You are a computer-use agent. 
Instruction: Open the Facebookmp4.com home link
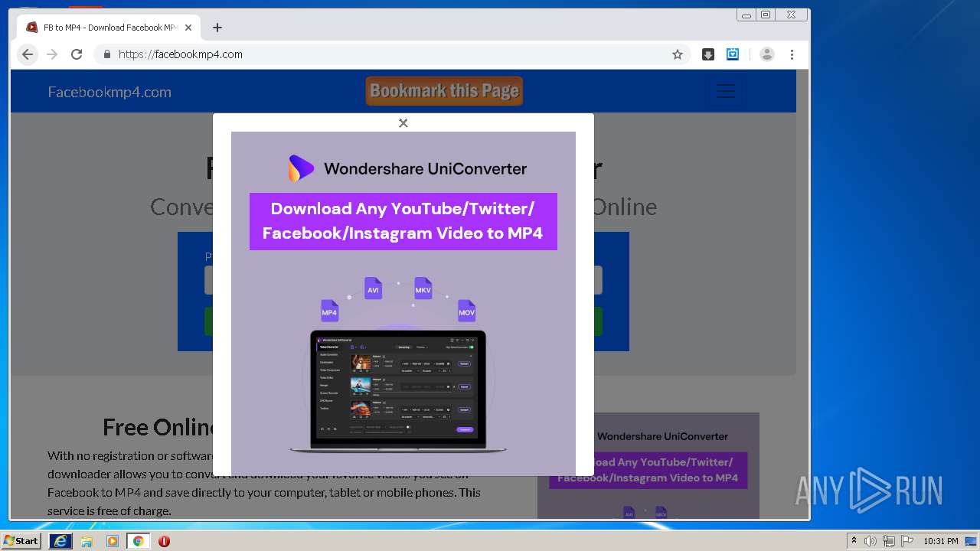pyautogui.click(x=109, y=92)
